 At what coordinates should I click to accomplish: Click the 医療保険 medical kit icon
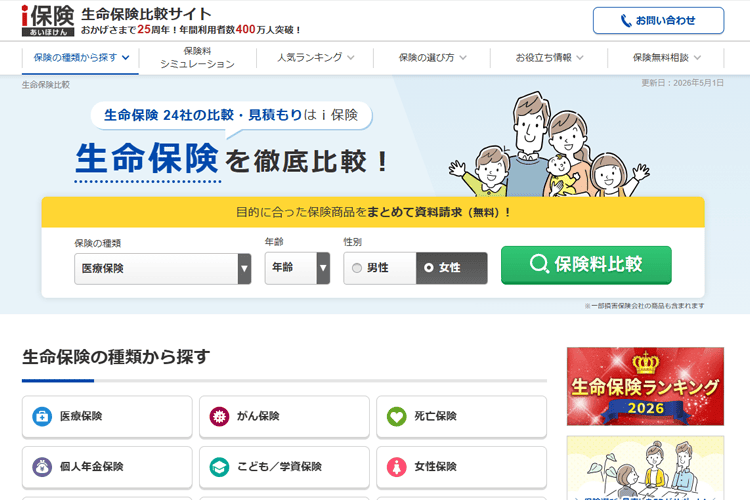tap(42, 416)
